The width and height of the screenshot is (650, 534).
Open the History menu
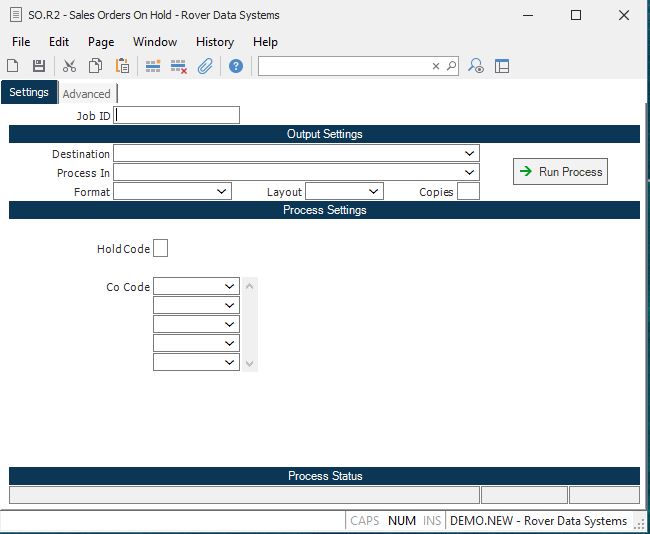pyautogui.click(x=214, y=42)
